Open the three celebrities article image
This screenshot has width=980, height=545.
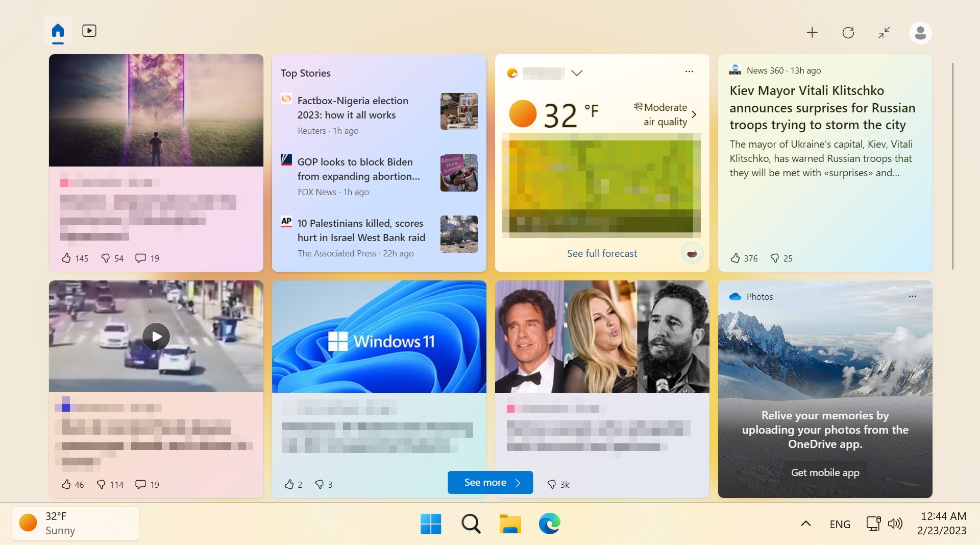(602, 337)
